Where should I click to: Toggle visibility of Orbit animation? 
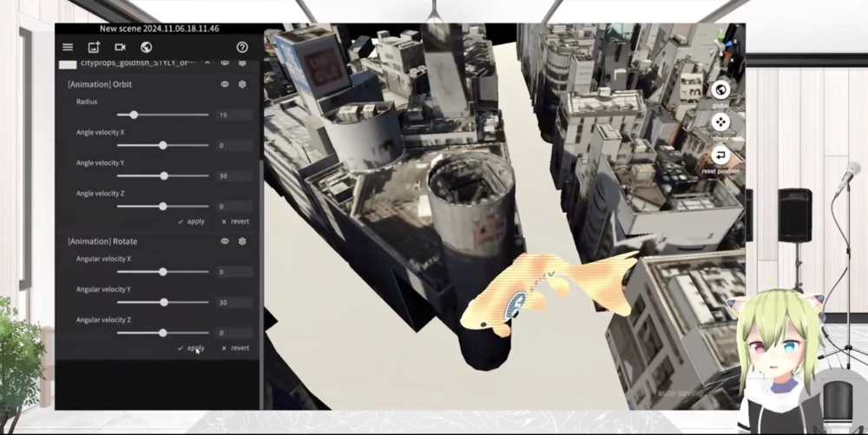click(225, 84)
